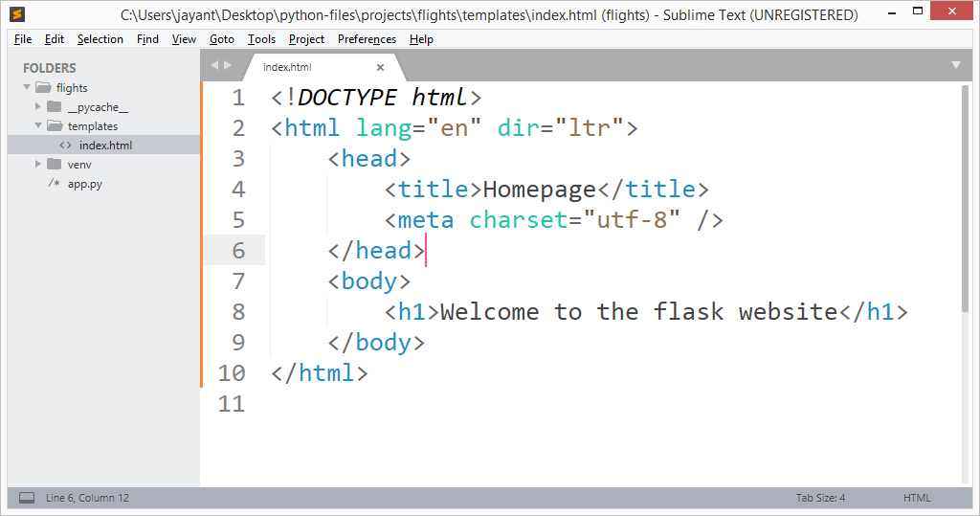Click the "utf-8" value on line 5

632,220
